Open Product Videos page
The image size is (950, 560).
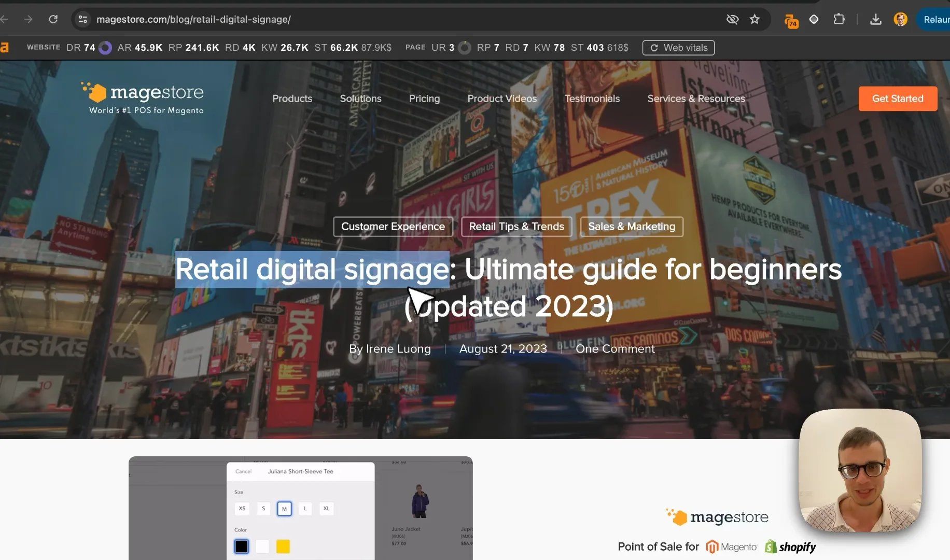[502, 99]
